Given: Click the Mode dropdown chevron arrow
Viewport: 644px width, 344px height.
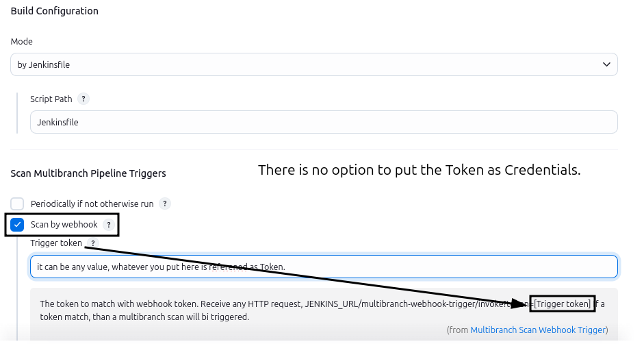Looking at the screenshot, I should pos(606,64).
